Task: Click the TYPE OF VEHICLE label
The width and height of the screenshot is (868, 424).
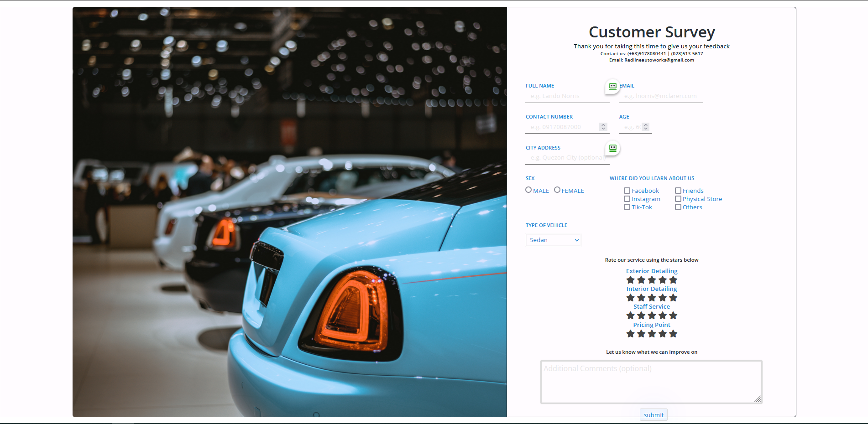Action: point(546,225)
